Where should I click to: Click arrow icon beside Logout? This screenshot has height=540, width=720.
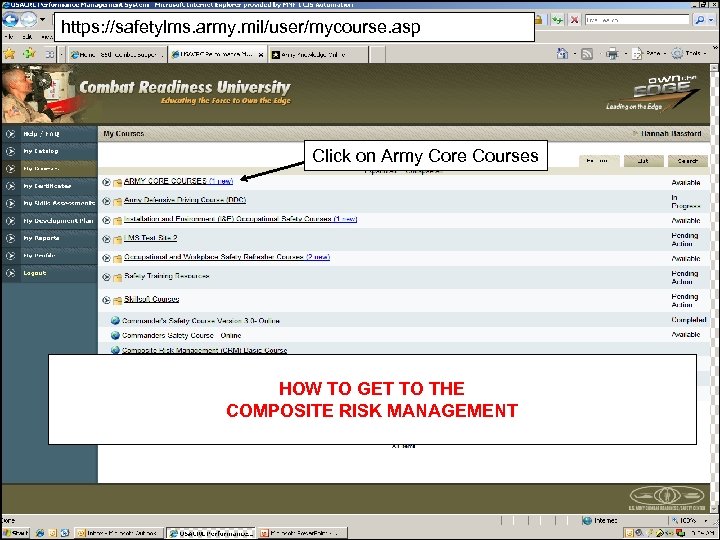click(x=11, y=273)
